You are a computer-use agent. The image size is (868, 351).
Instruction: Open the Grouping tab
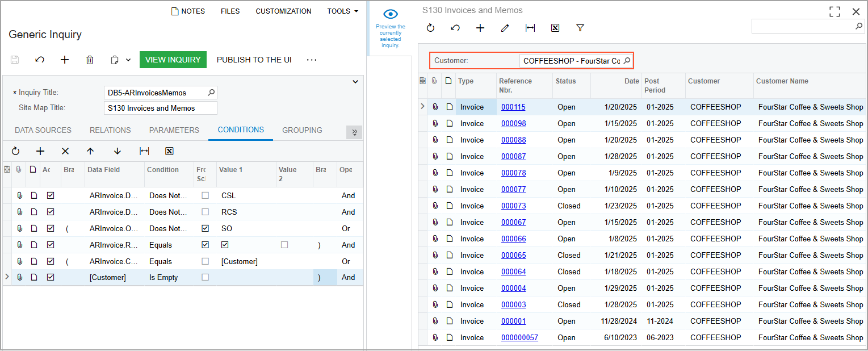pyautogui.click(x=302, y=130)
